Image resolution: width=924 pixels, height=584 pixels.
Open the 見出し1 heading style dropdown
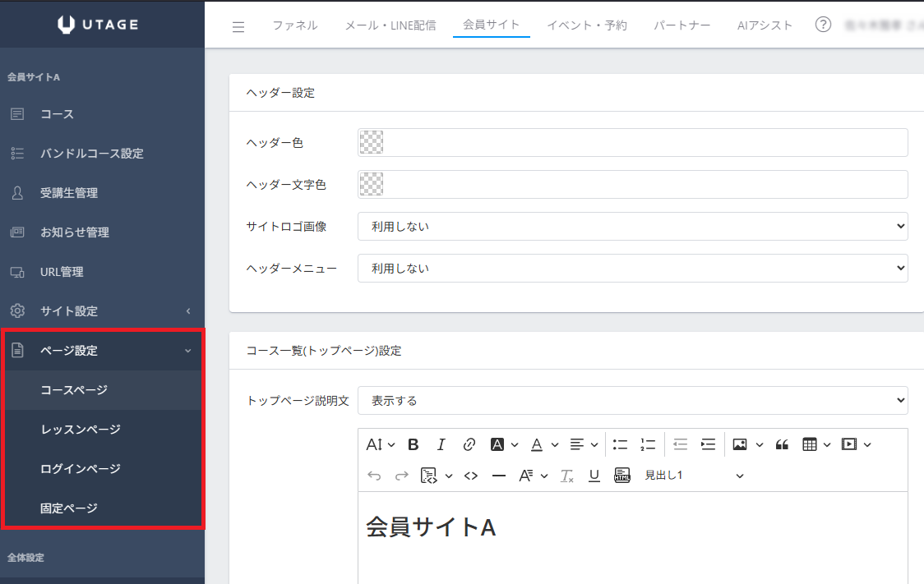(693, 476)
